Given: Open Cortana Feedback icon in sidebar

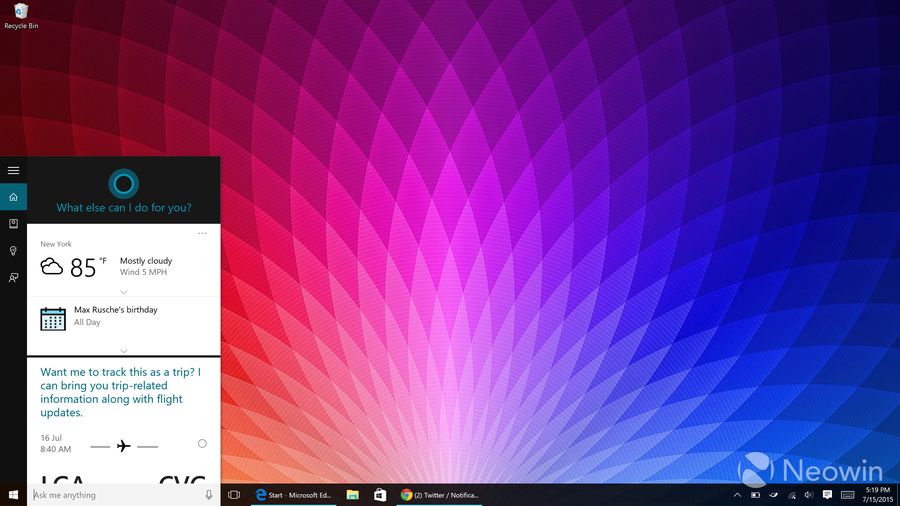Looking at the screenshot, I should point(13,278).
